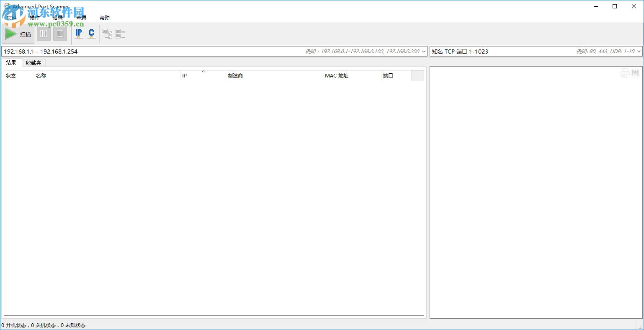The image size is (644, 330).
Task: Expand the 设置 menu
Action: coord(57,18)
